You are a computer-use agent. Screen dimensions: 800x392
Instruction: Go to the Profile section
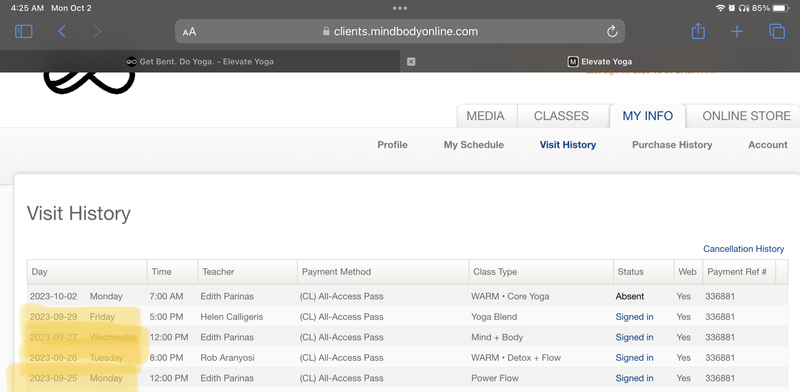(392, 145)
